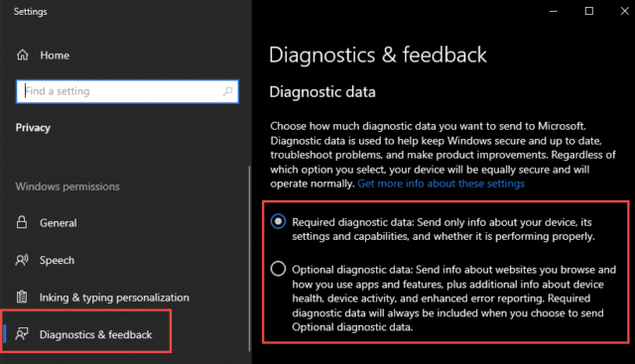Close the Settings window
The image size is (635, 364).
tap(624, 11)
